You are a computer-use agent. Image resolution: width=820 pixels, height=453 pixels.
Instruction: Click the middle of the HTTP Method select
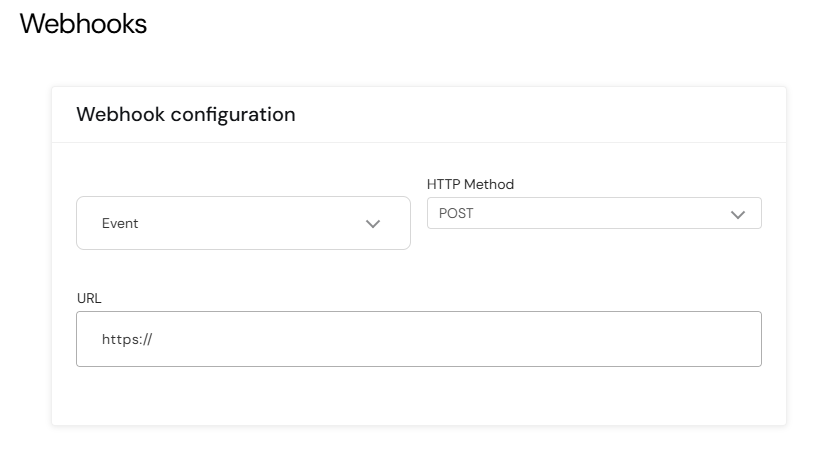[x=594, y=213]
